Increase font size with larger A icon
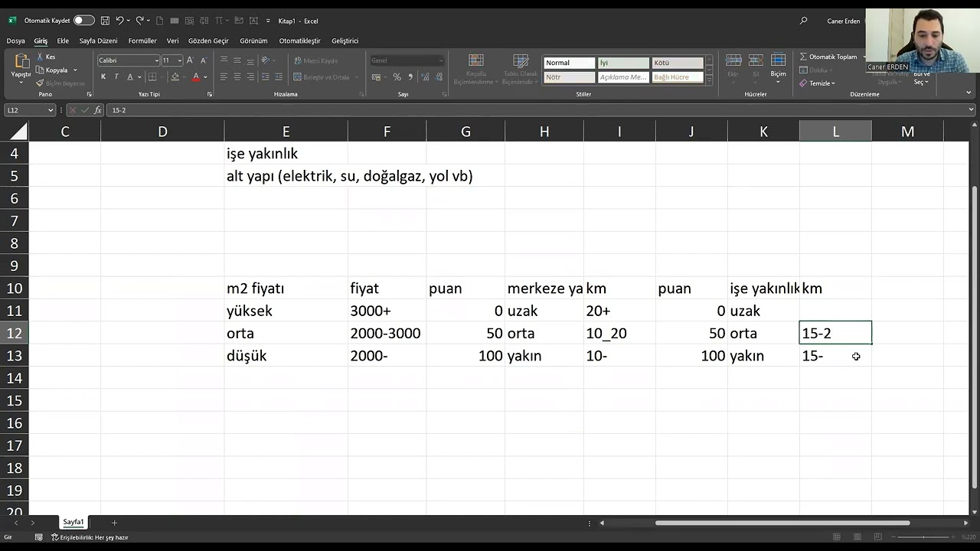The width and height of the screenshot is (980, 551). coord(190,60)
